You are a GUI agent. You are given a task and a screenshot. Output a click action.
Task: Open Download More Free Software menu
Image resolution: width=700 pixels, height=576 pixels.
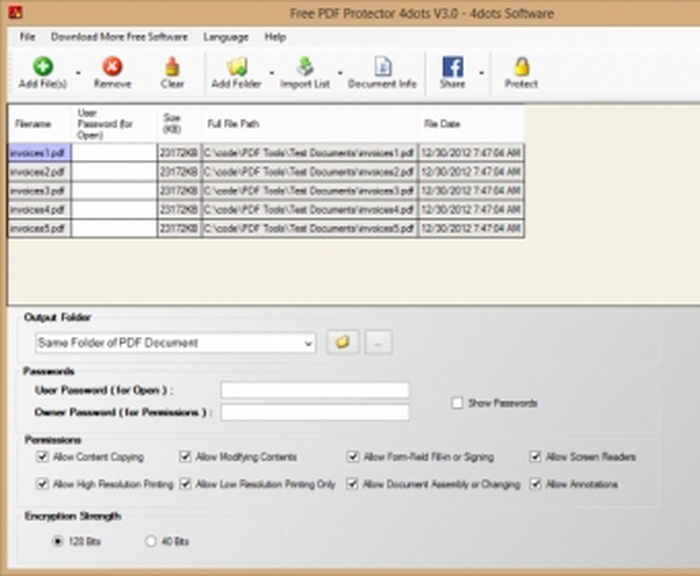click(119, 37)
